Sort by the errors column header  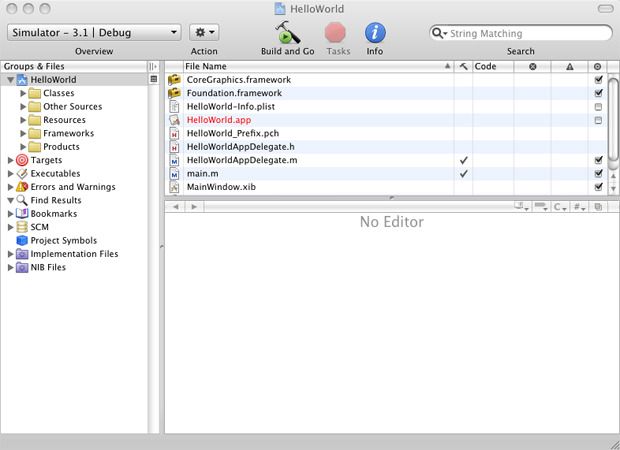(533, 66)
